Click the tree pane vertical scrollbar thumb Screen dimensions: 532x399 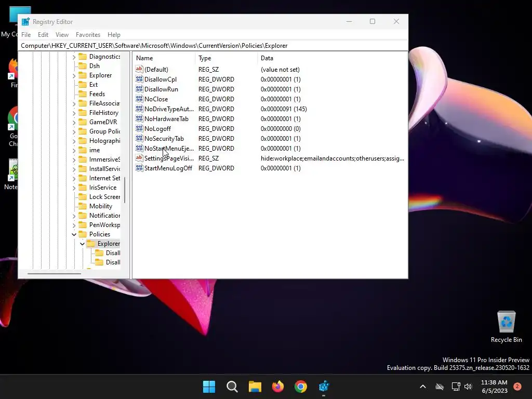point(125,190)
